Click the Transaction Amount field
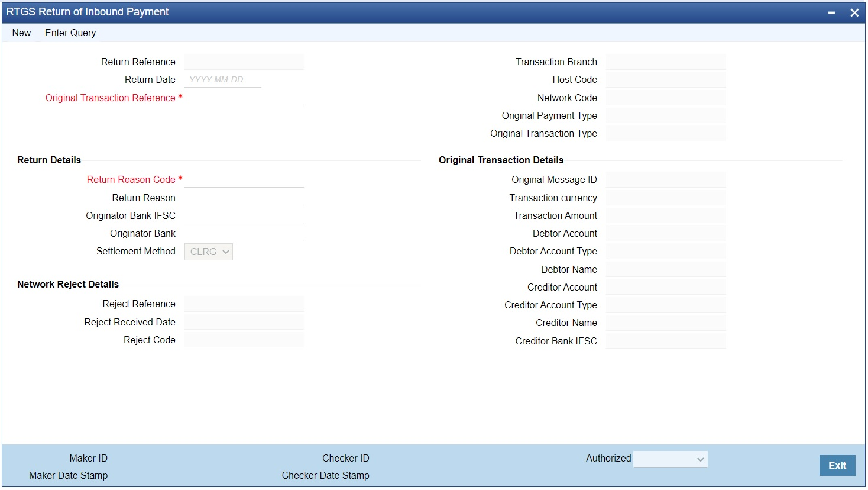Viewport: 868px width, 490px height. tap(666, 215)
